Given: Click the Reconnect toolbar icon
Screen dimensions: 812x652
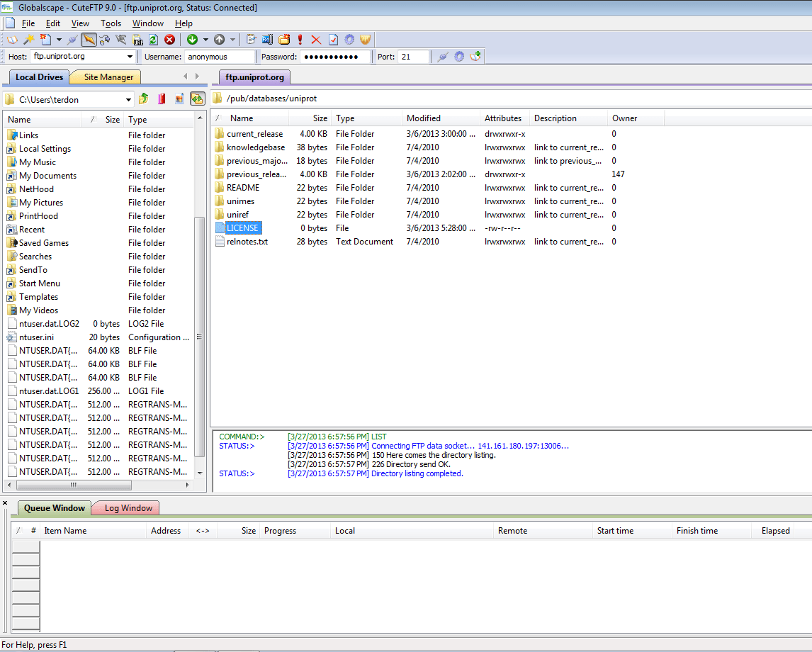Looking at the screenshot, I should pyautogui.click(x=105, y=40).
